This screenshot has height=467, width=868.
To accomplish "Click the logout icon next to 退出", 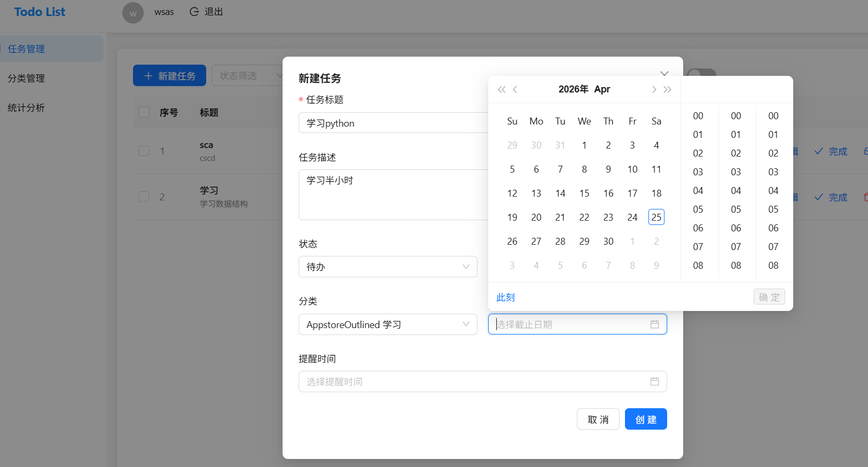I will [x=194, y=12].
